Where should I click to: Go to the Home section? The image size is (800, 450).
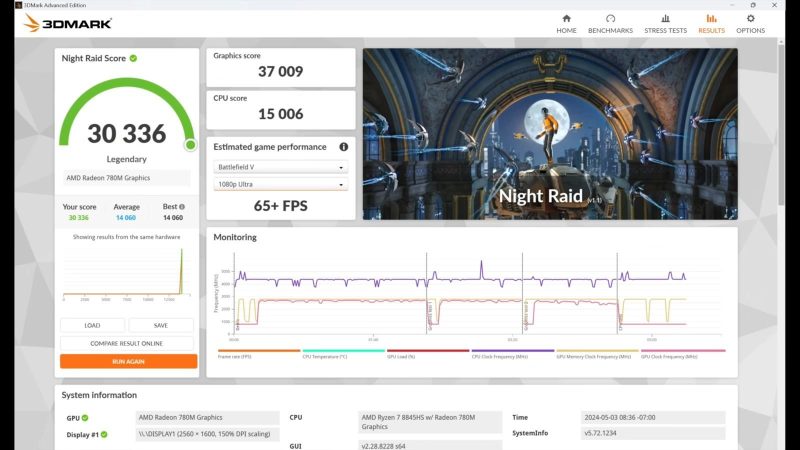(x=566, y=23)
